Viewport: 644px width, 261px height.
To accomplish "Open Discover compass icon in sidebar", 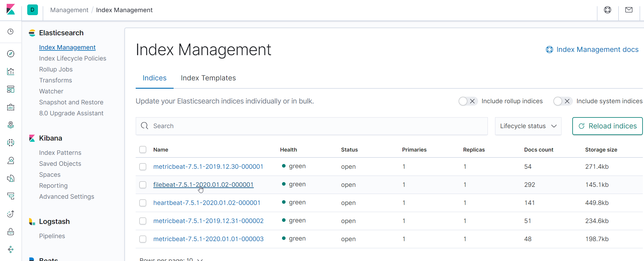I will pyautogui.click(x=11, y=54).
